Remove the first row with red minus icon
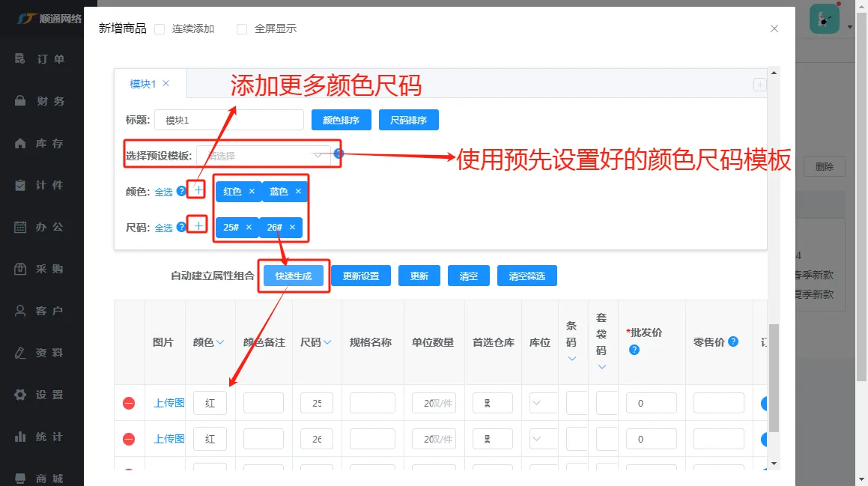868x486 pixels. click(128, 403)
